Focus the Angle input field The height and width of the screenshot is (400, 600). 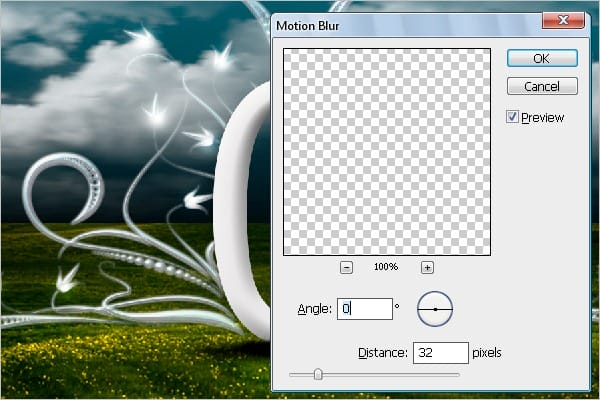pos(365,310)
